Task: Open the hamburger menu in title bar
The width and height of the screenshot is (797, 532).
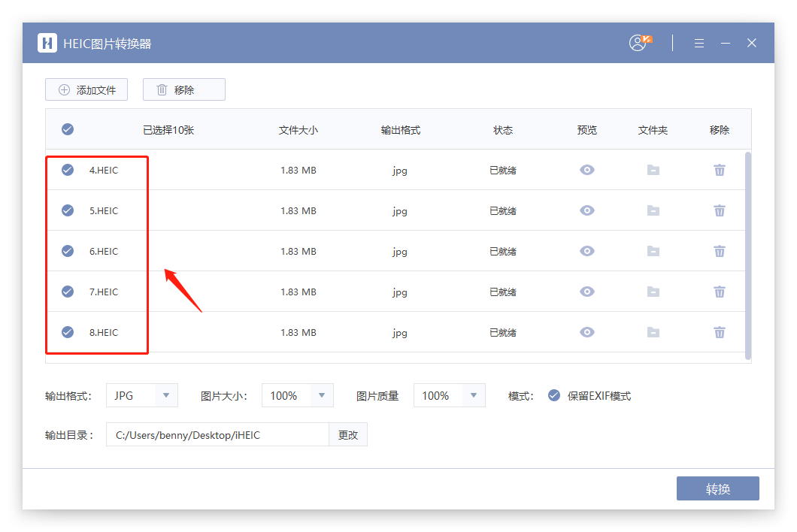Action: [699, 43]
